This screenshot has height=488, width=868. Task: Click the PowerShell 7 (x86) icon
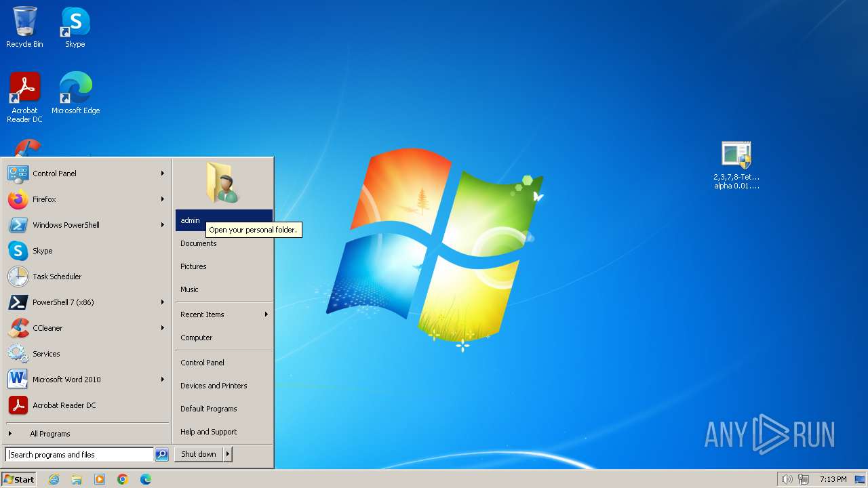pyautogui.click(x=18, y=302)
